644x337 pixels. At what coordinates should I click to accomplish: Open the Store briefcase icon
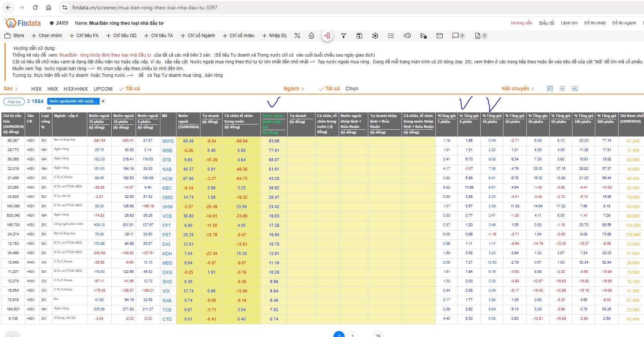coord(7,36)
